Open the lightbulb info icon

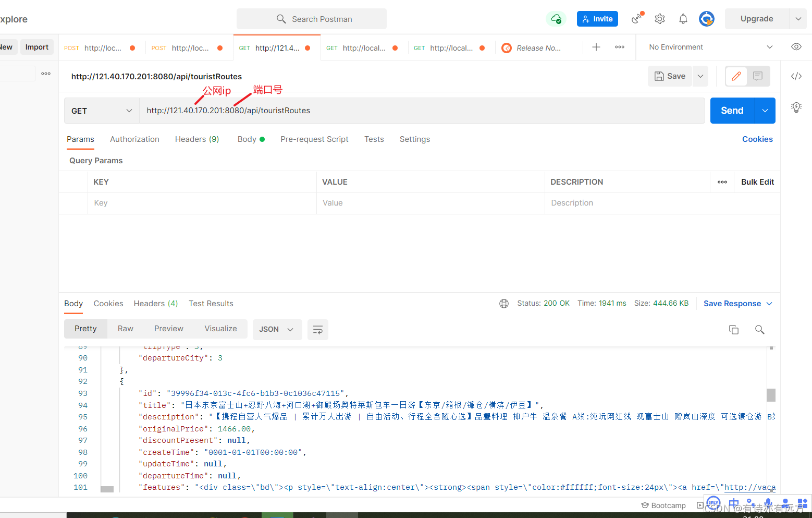point(796,107)
